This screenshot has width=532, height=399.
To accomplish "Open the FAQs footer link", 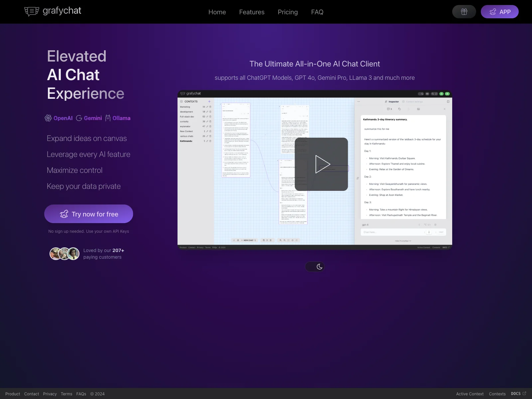I will pos(81,394).
